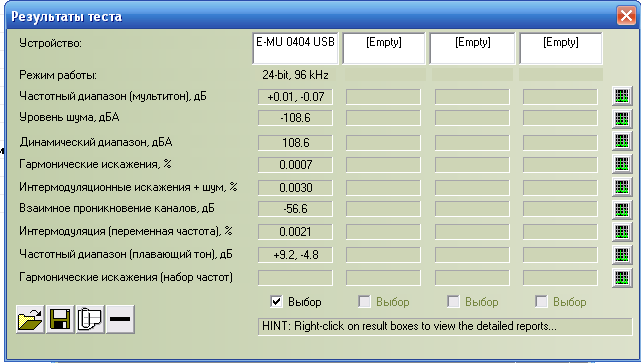641x363 pixels.
Task: Click the open folder load-results icon
Action: coord(30,319)
